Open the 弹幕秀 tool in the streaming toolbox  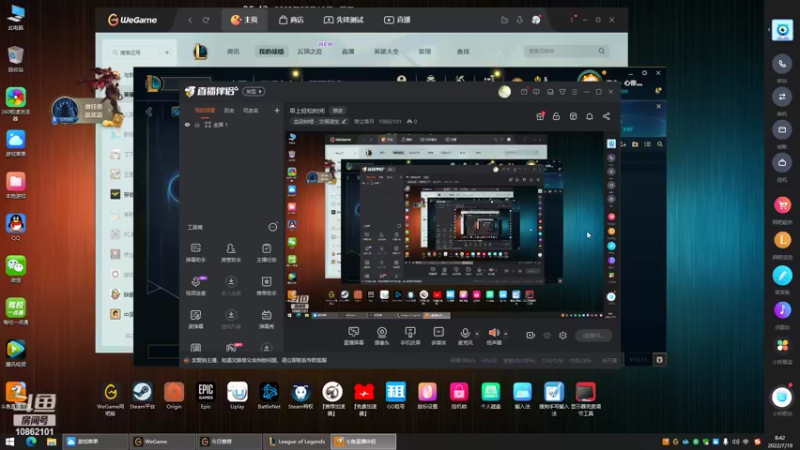(x=266, y=319)
